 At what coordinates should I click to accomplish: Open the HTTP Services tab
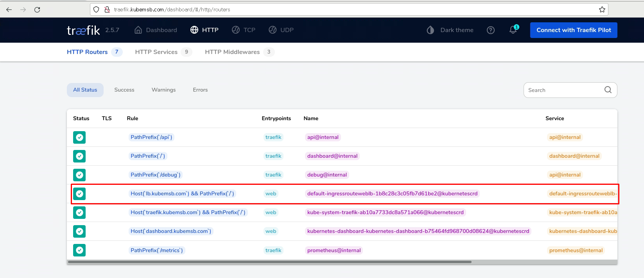[x=156, y=52]
